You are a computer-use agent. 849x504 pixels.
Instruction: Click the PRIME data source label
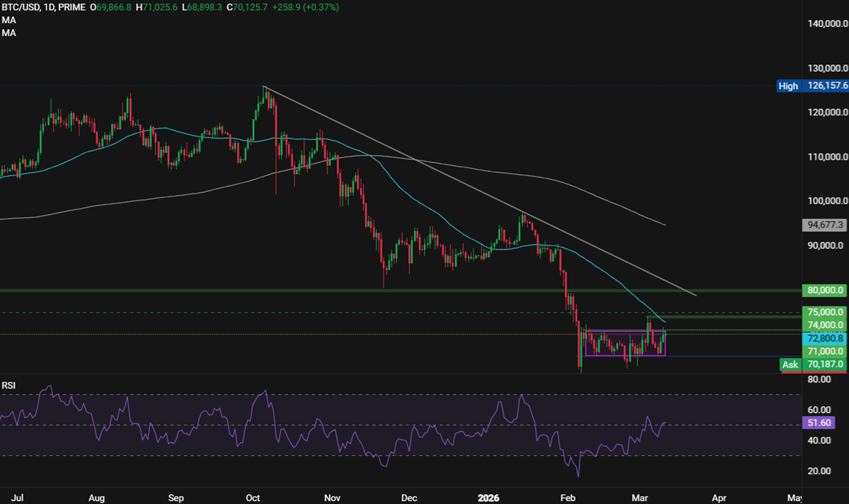pos(70,7)
